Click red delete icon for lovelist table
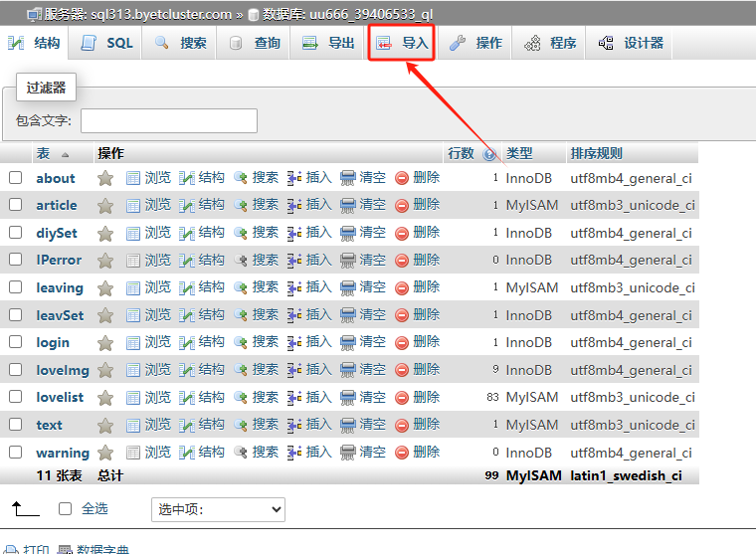756x554 pixels. (402, 397)
